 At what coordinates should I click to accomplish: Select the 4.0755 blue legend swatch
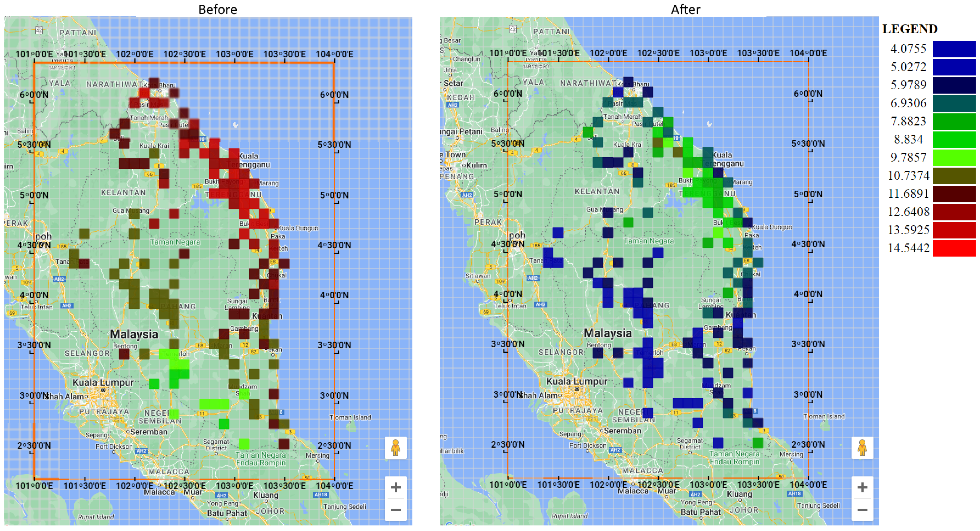(954, 49)
